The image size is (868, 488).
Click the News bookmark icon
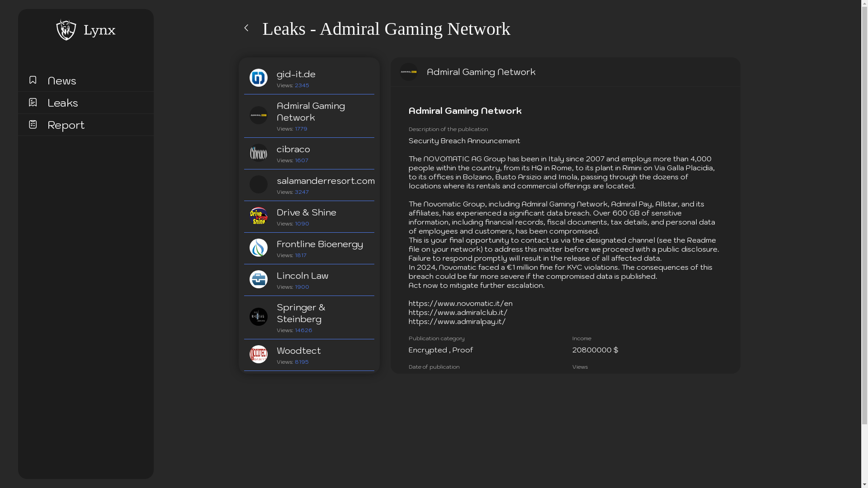[x=33, y=80]
